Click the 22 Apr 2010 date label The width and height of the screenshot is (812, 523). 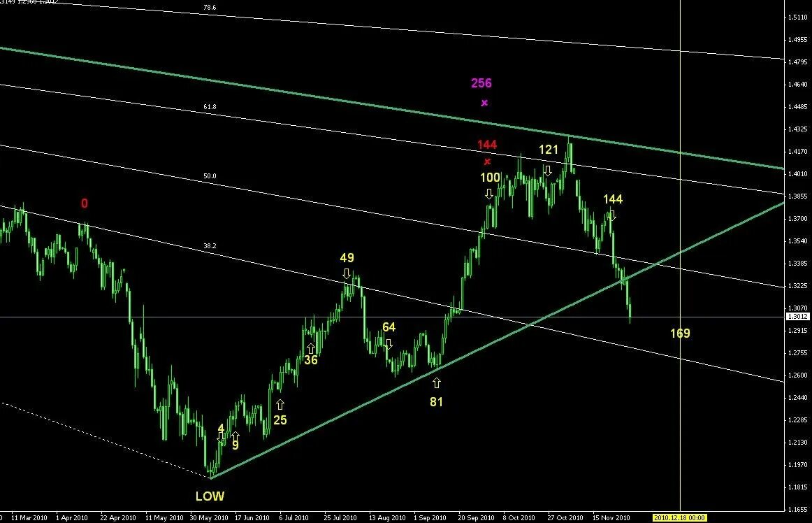point(118,517)
